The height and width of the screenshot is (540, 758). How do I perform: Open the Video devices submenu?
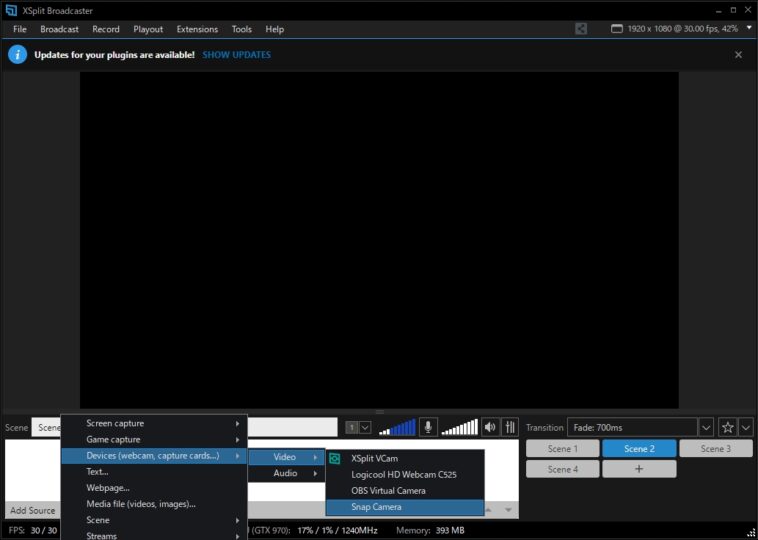(287, 457)
